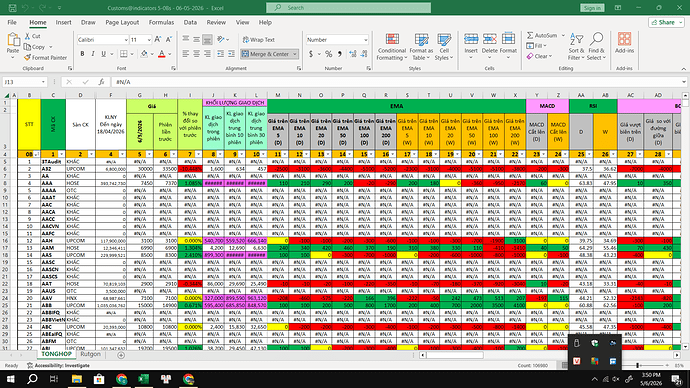This screenshot has width=690, height=388.
Task: Select the Rutgon sheet tab
Action: pyautogui.click(x=90, y=354)
